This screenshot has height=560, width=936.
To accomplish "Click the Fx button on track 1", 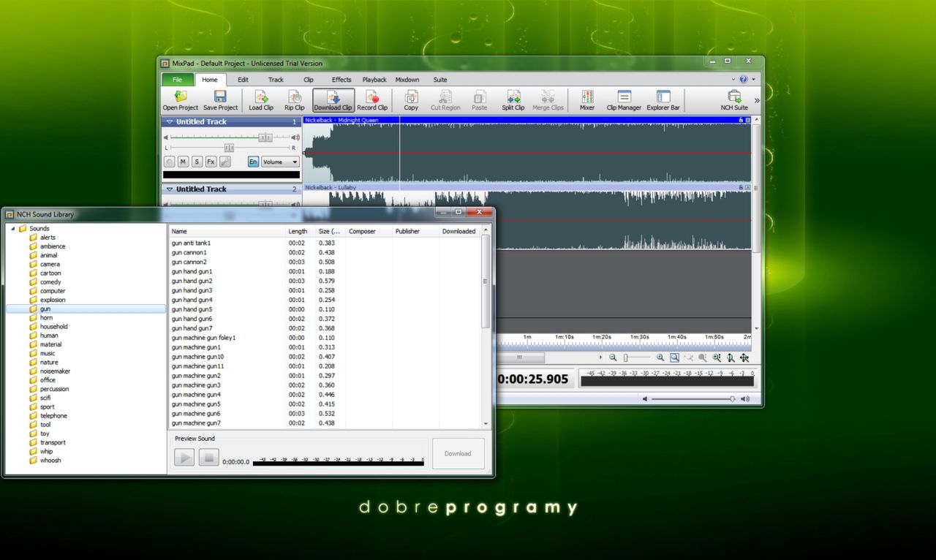I will click(x=211, y=162).
